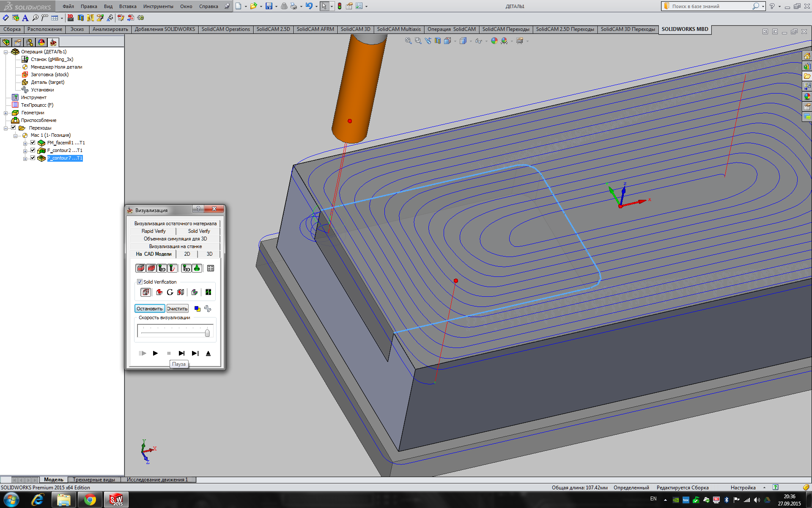This screenshot has height=508, width=812.
Task: Switch to the Solid Verify tab
Action: (199, 231)
